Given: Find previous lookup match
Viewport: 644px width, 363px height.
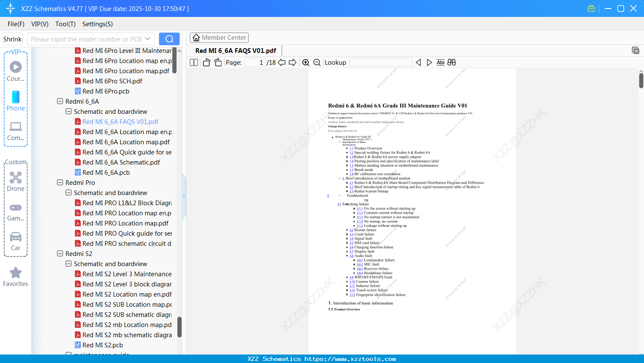Looking at the screenshot, I should [418, 63].
